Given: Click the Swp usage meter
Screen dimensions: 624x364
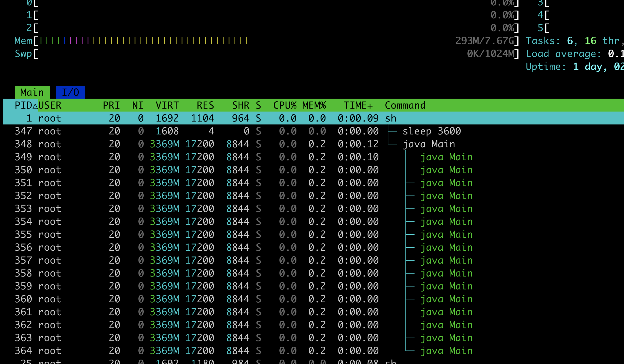Looking at the screenshot, I should click(x=264, y=54).
